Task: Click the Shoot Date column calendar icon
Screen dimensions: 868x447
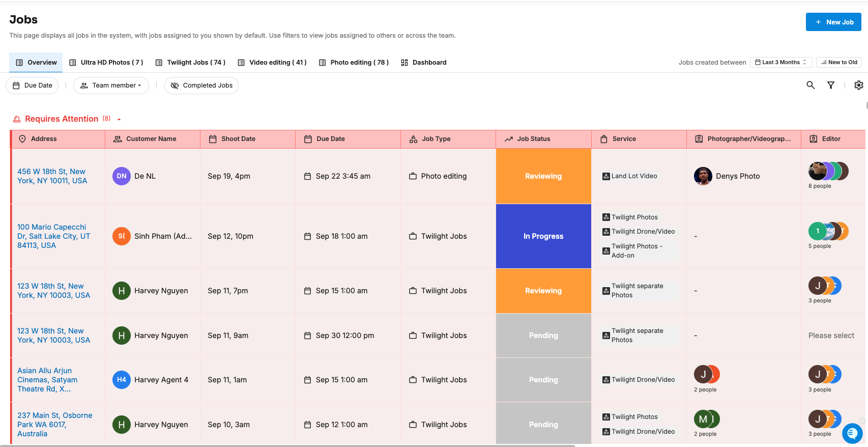Action: (x=213, y=139)
